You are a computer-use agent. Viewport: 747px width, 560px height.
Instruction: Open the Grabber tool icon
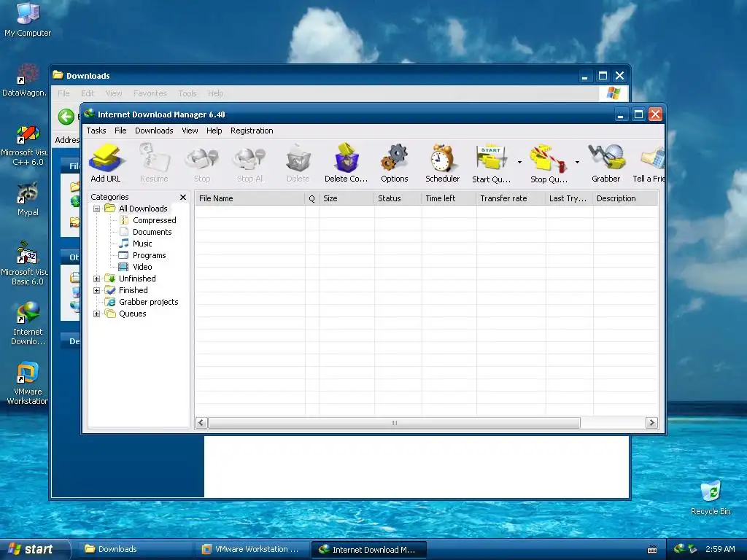click(606, 163)
